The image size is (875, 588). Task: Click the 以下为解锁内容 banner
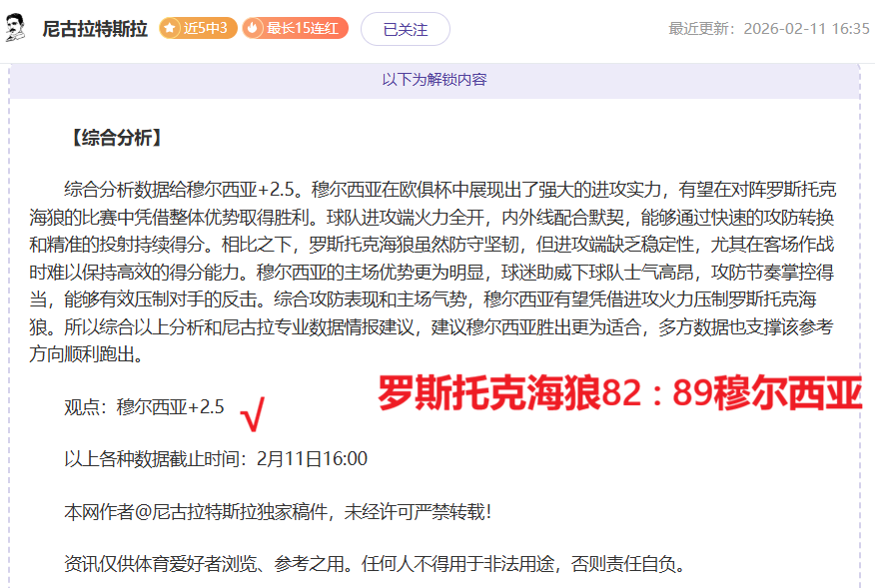434,80
